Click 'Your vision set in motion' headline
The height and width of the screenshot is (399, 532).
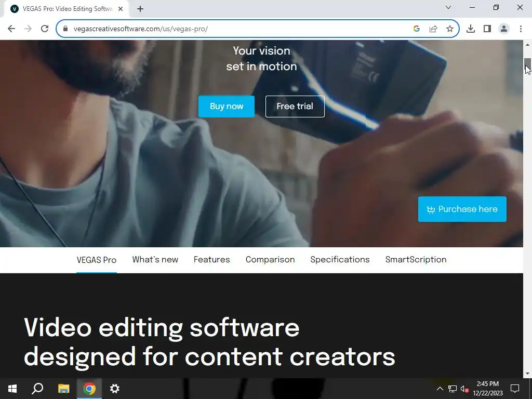click(262, 59)
